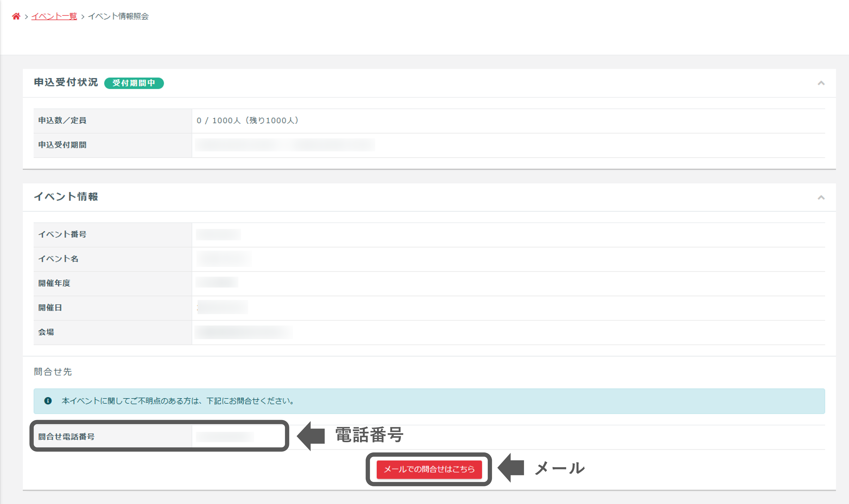Image resolution: width=849 pixels, height=504 pixels.
Task: Collapse the 申込受付状況 section chevron
Action: [x=821, y=83]
